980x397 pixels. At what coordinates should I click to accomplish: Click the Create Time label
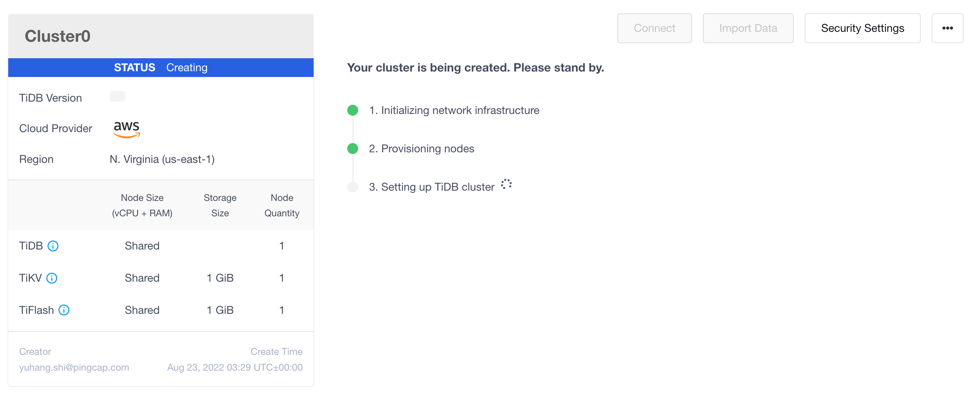coord(277,352)
